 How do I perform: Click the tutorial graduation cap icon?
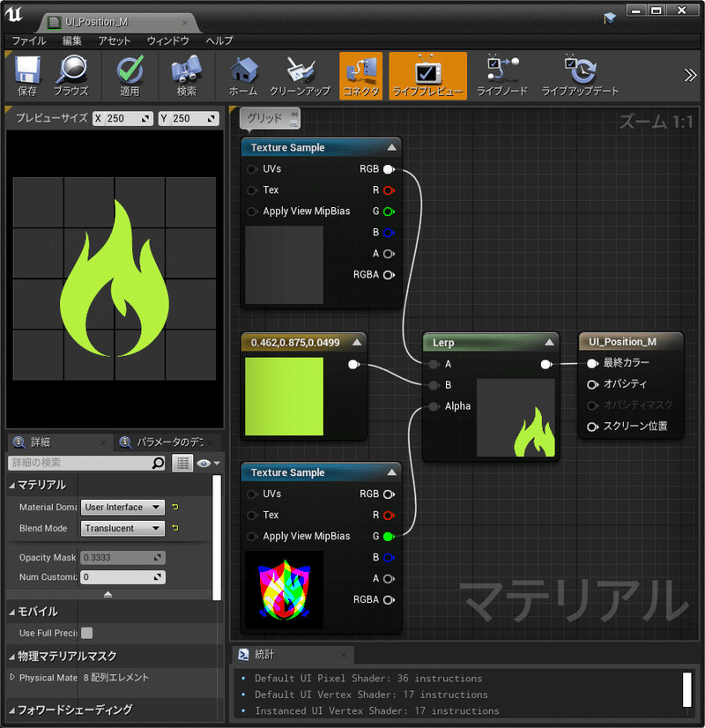[x=610, y=19]
